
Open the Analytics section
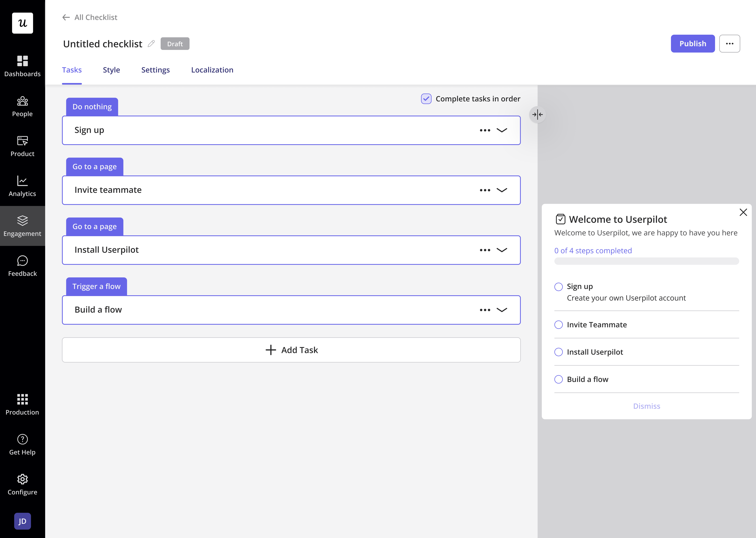point(22,186)
